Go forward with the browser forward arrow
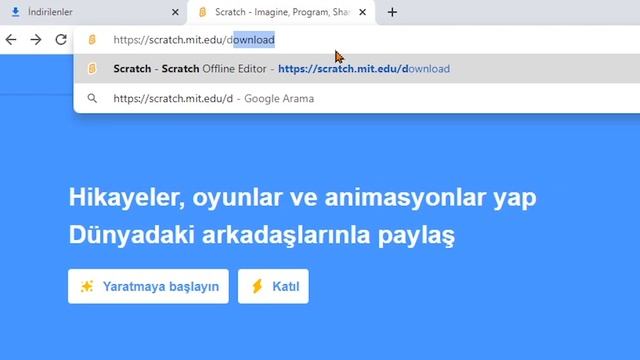Image resolution: width=640 pixels, height=360 pixels. click(36, 40)
